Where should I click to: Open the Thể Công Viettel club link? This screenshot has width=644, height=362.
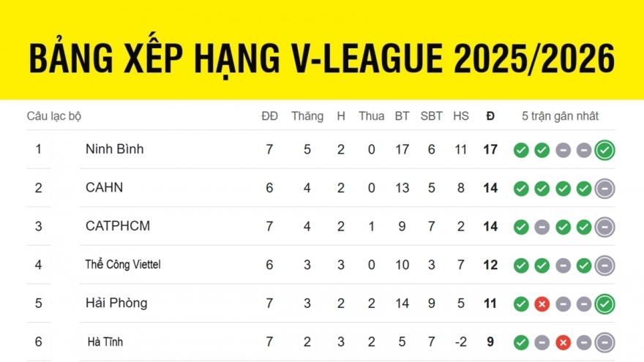pos(123,265)
